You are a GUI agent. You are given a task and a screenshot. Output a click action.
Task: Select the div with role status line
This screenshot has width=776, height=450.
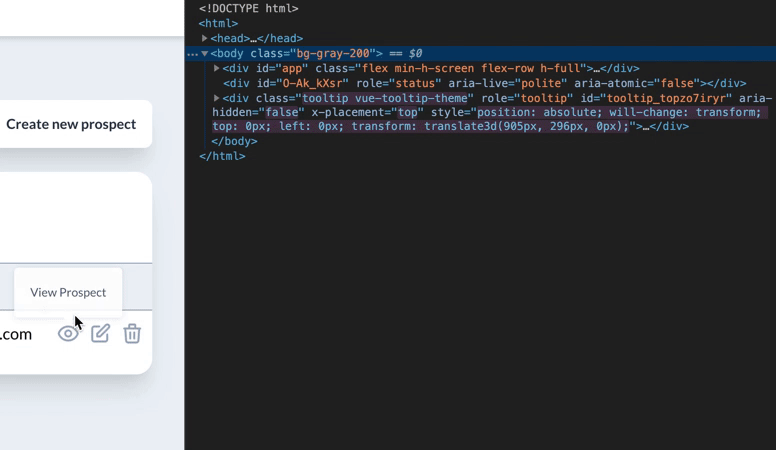485,83
